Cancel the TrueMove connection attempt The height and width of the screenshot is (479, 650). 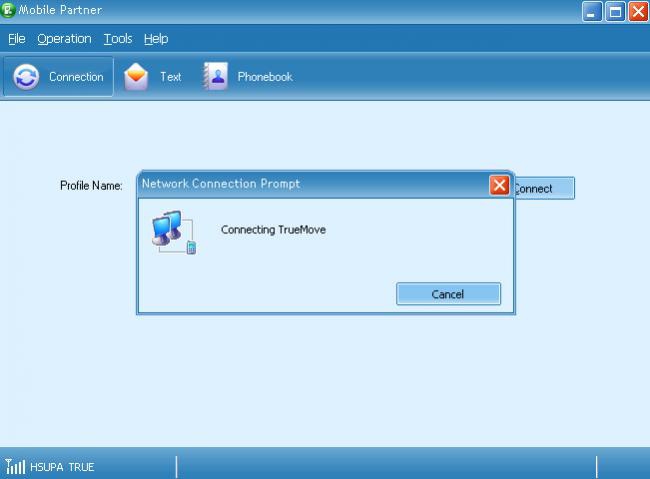(449, 294)
